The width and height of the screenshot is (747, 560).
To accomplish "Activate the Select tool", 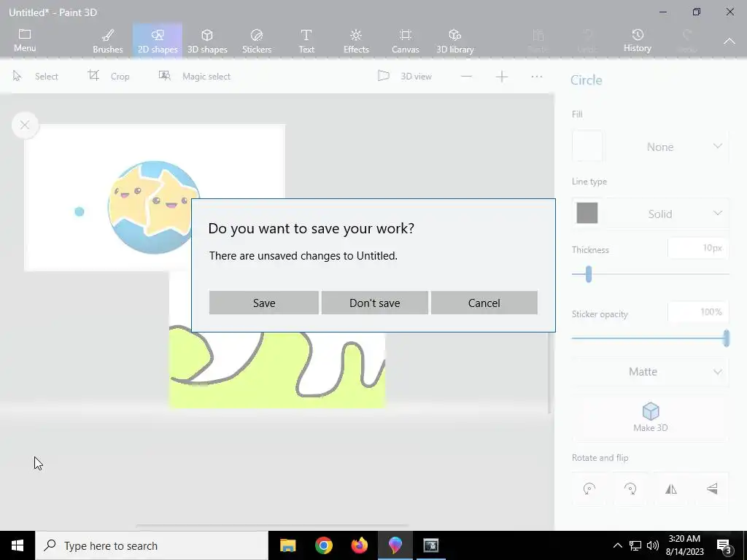I will 35,76.
